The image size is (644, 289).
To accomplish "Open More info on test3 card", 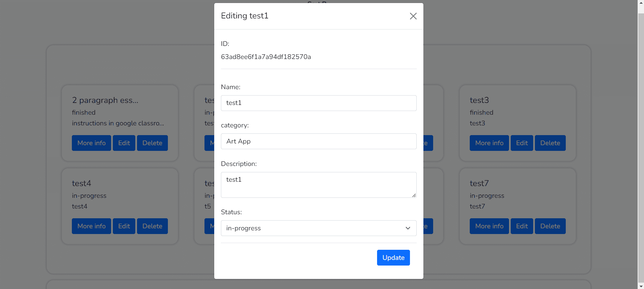I will 489,143.
